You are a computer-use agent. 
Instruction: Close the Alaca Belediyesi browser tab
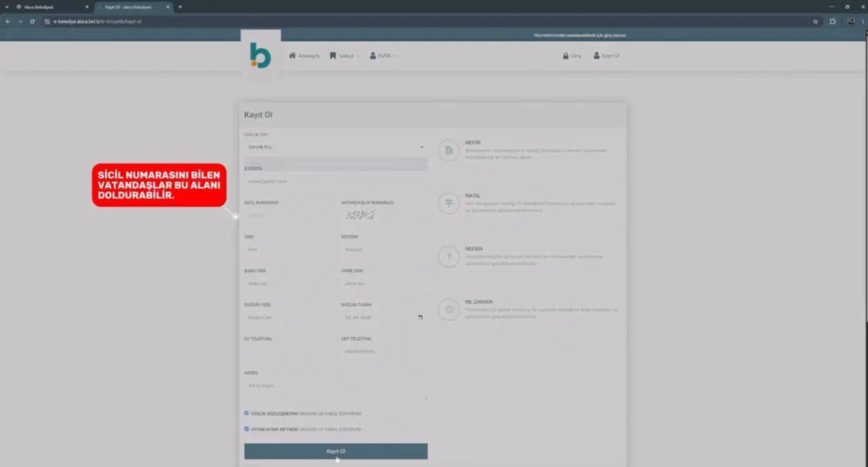click(87, 7)
